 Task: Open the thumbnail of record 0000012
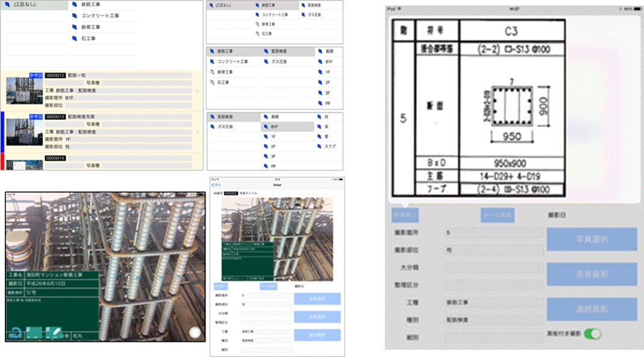pos(24,90)
